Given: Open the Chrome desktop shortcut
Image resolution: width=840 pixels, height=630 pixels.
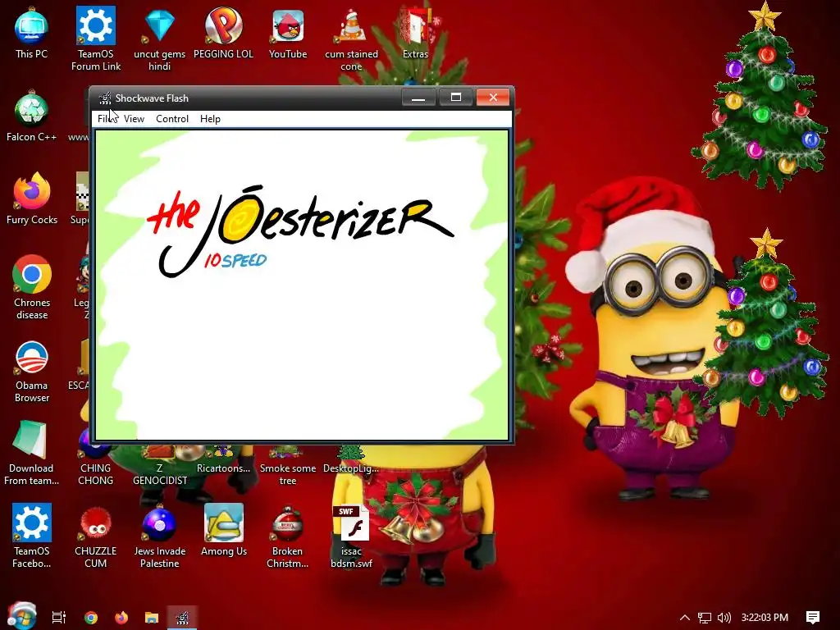Looking at the screenshot, I should point(32,288).
